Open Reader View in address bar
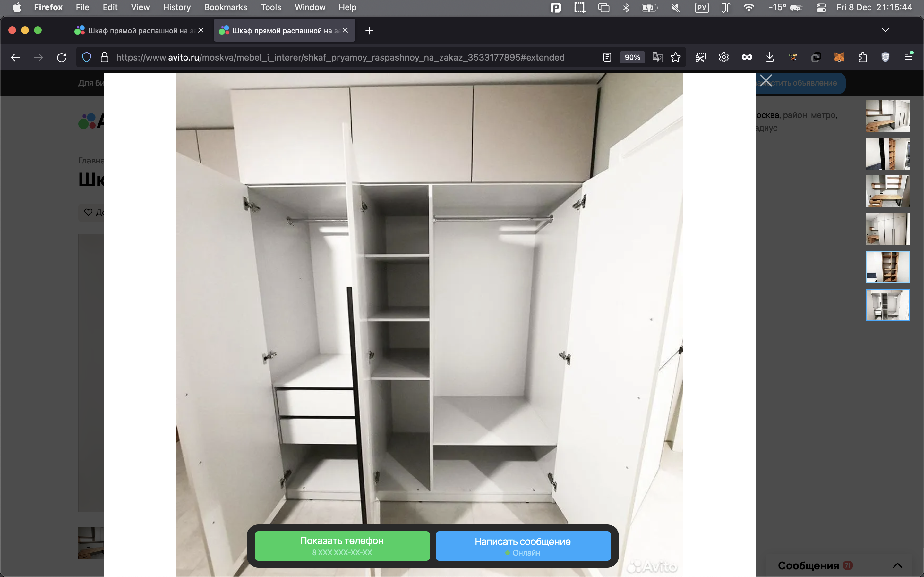924x577 pixels. [x=607, y=58]
